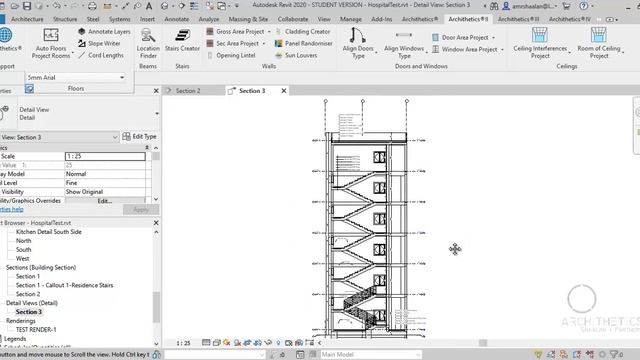The width and height of the screenshot is (640, 360).
Task: Click the Project Browser vertical scrollbar thumb
Action: coord(156,307)
